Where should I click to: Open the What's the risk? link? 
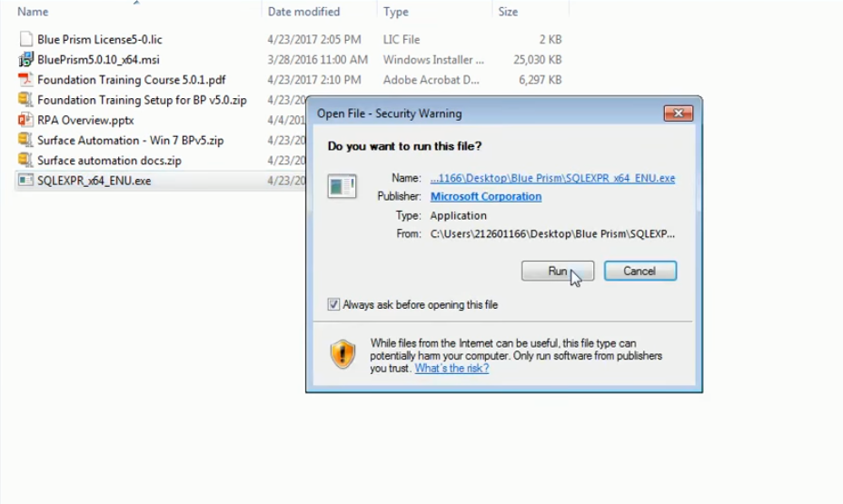(x=451, y=368)
